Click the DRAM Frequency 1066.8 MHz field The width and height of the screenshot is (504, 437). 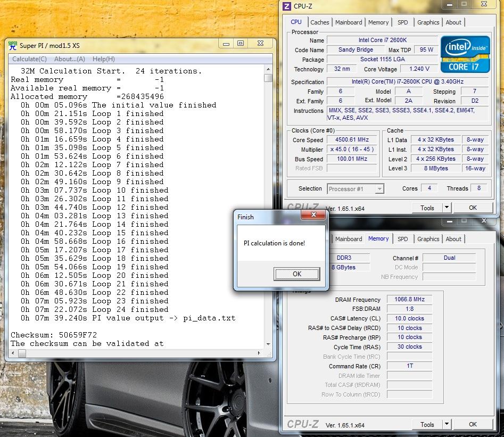coord(409,299)
